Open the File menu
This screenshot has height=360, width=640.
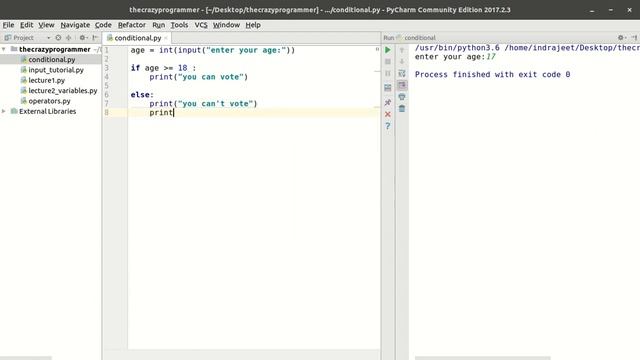[x=8, y=25]
